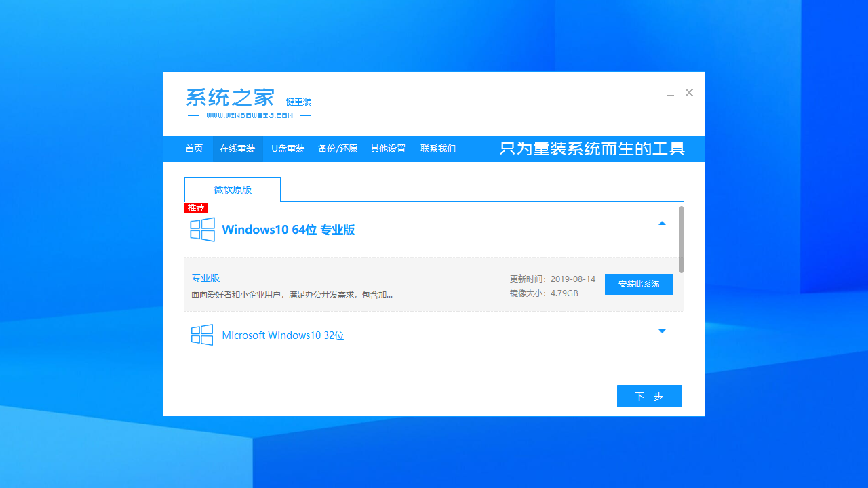The width and height of the screenshot is (868, 488).
Task: Switch to the 微软原版 tab
Action: tap(232, 189)
